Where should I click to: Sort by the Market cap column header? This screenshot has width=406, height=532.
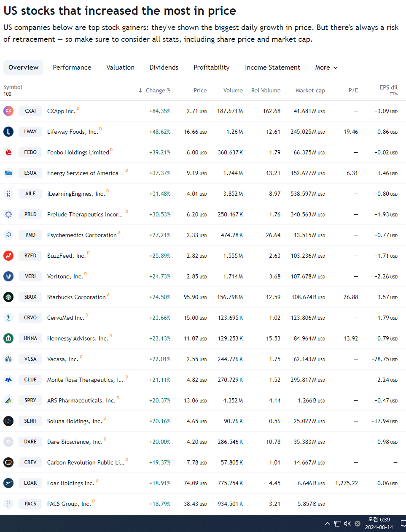coord(310,90)
